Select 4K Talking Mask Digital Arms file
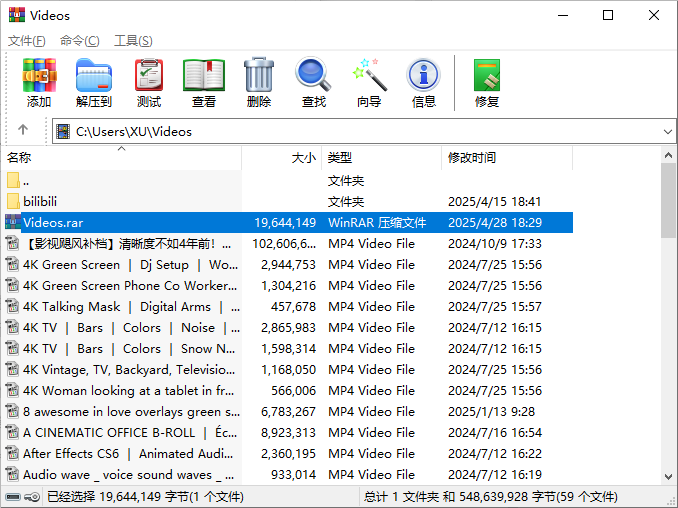 [x=287, y=307]
